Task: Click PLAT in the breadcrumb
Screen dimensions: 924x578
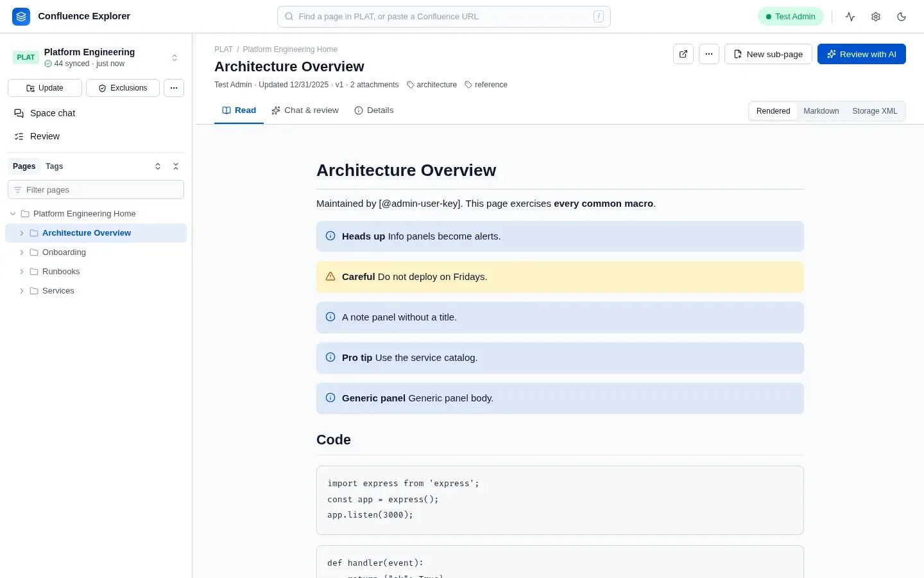Action: click(223, 49)
